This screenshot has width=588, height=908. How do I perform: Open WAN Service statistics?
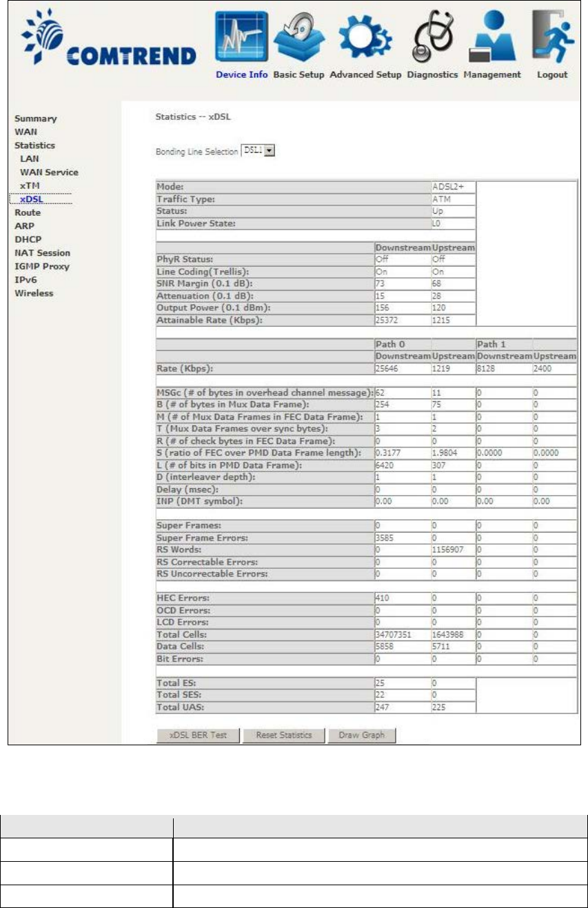(49, 172)
